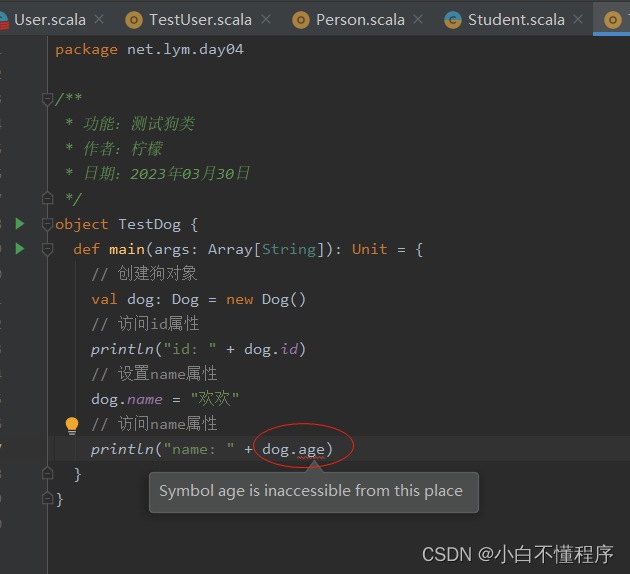630x574 pixels.
Task: Click the Person.scala object file icon
Action: pos(301,20)
